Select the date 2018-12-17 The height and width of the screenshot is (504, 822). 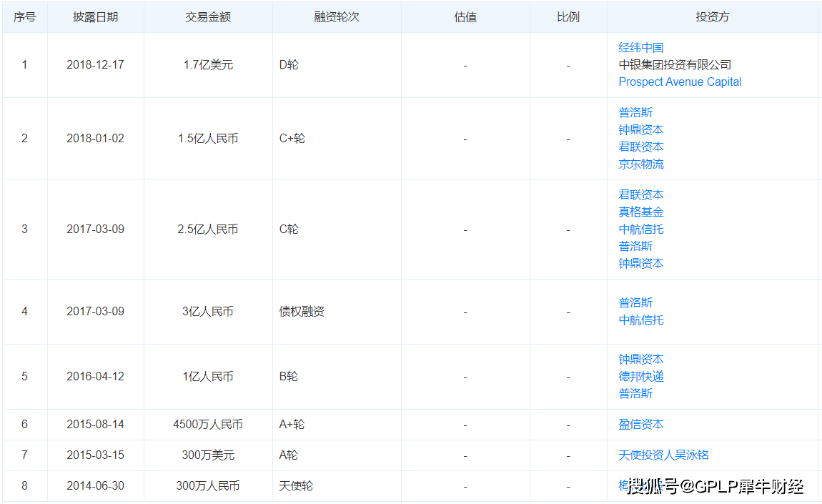point(95,64)
